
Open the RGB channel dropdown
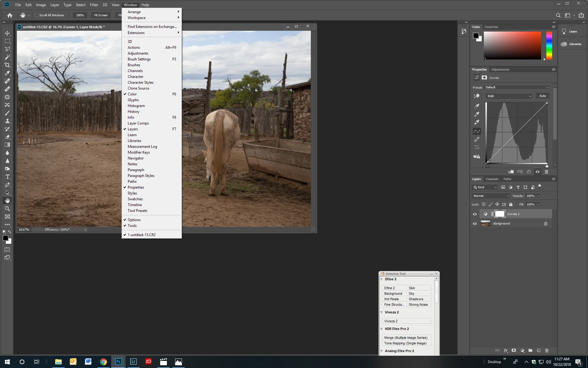tap(508, 96)
